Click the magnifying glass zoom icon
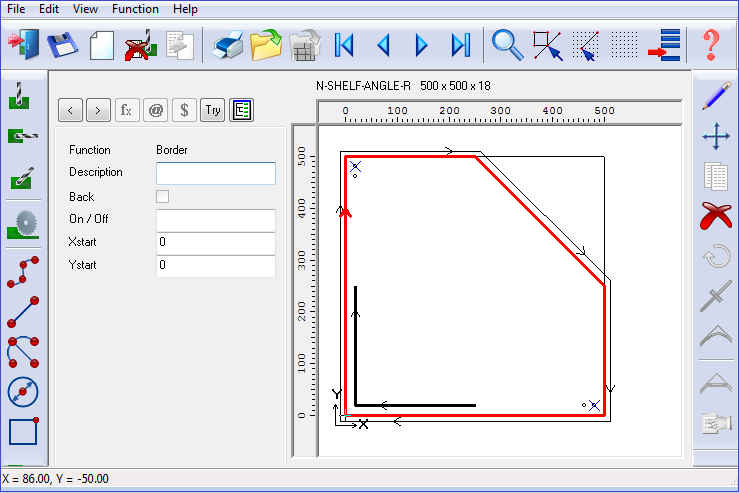Viewport: 739px width, 493px height. click(508, 45)
